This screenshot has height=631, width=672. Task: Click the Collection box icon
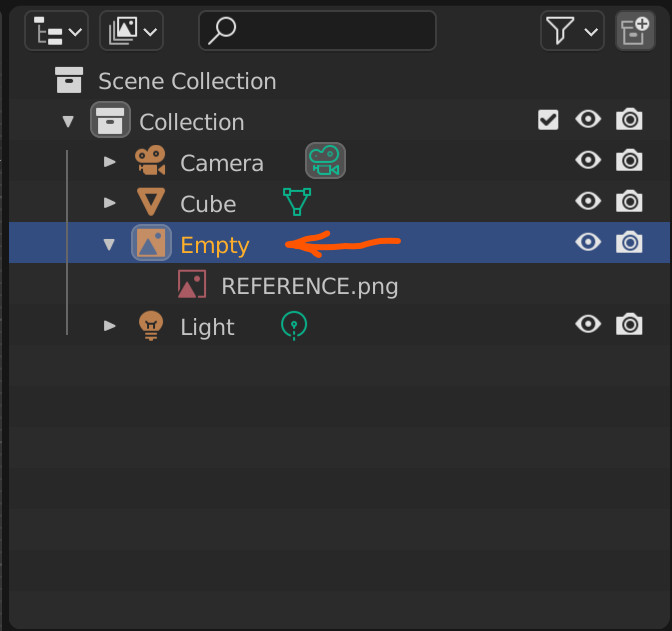click(110, 120)
